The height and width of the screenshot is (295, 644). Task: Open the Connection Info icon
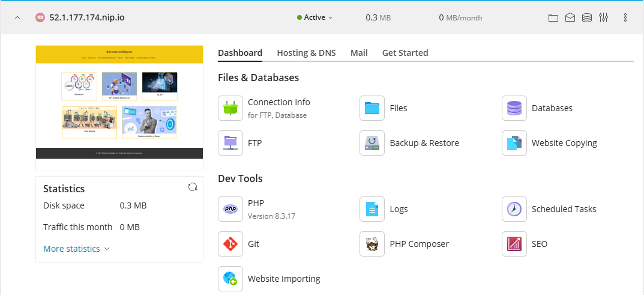coord(230,108)
